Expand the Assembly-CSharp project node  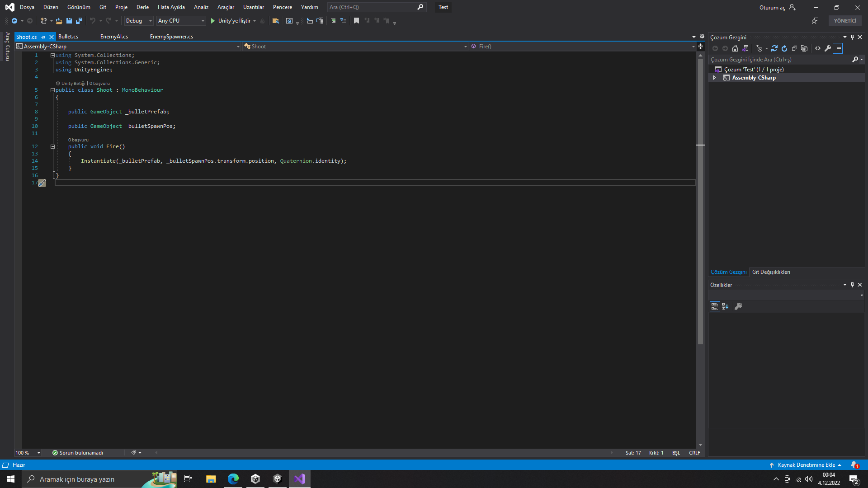(x=715, y=78)
